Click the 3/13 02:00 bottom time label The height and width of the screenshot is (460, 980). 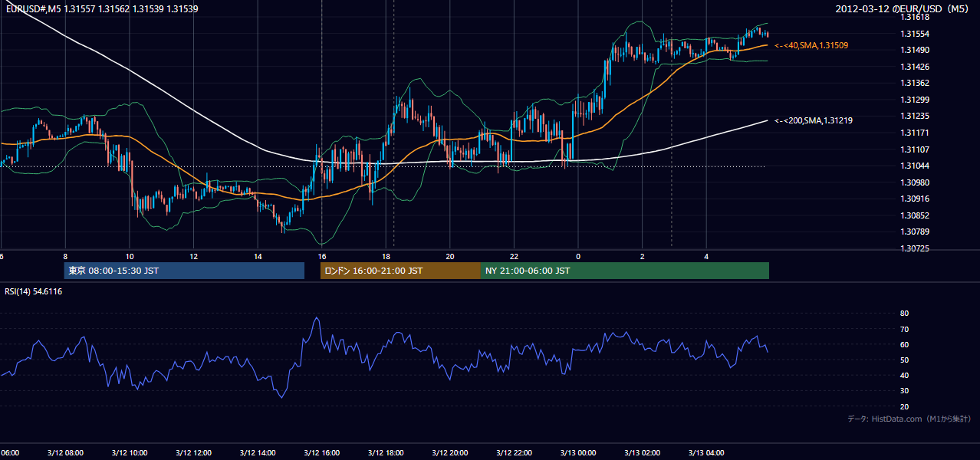[642, 452]
